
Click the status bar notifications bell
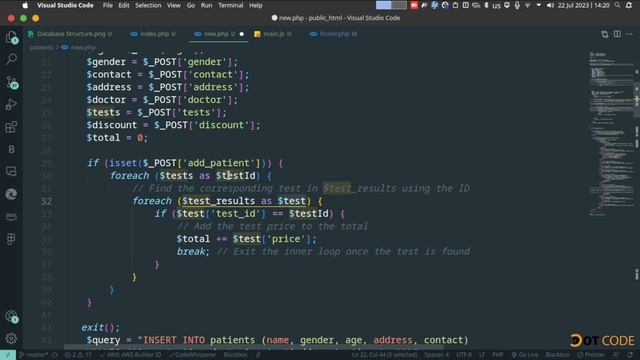click(x=630, y=355)
